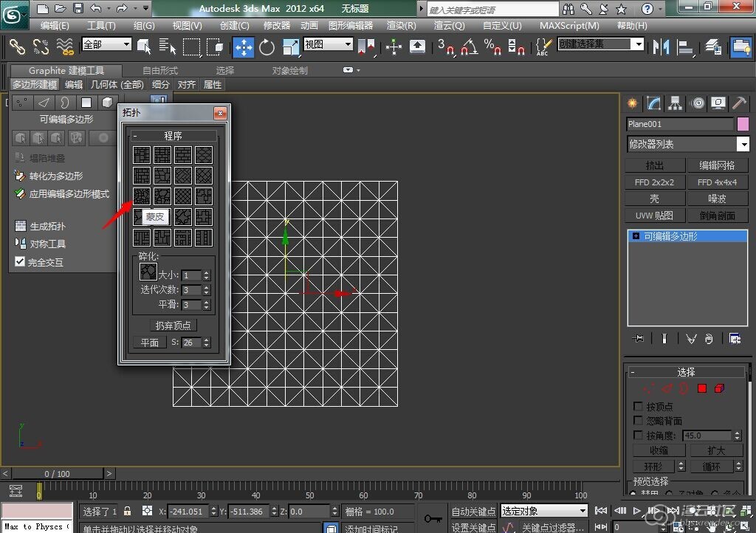Open the 视图 reference coordinate dropdown

click(329, 44)
